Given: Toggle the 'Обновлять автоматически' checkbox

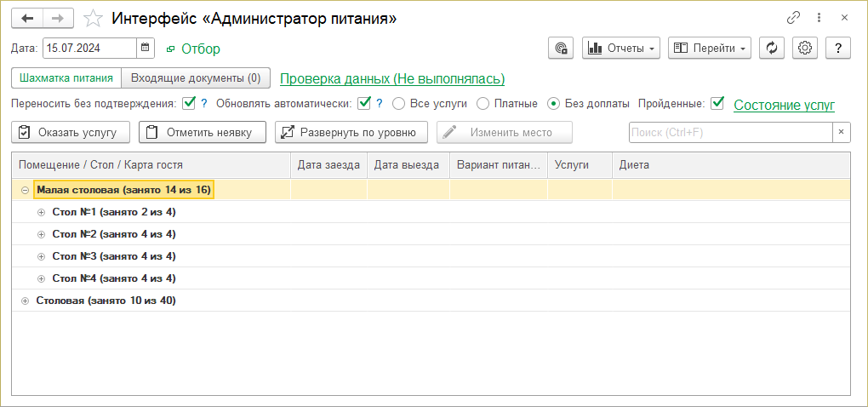Looking at the screenshot, I should tap(364, 104).
